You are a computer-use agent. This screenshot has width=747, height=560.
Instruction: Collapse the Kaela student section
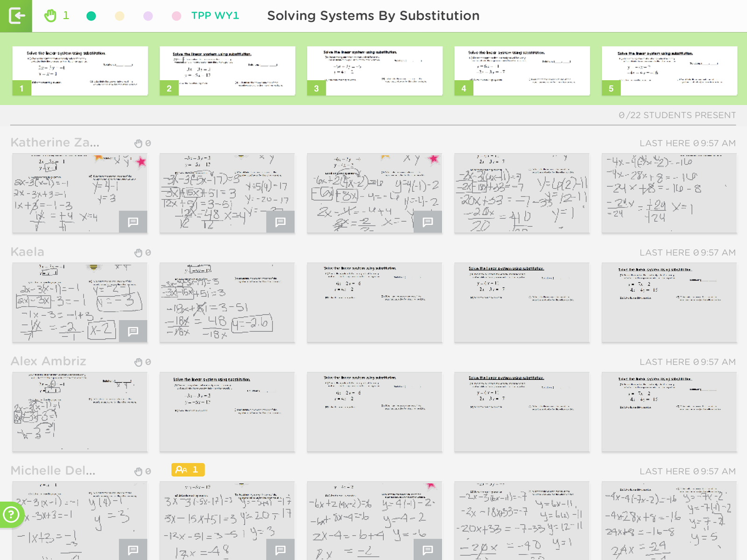coord(27,252)
